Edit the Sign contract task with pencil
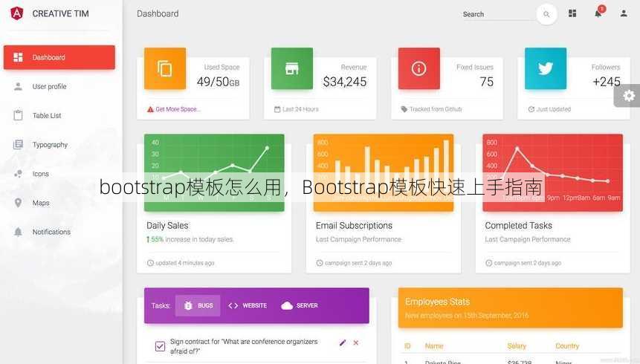This screenshot has height=364, width=640. [x=343, y=342]
